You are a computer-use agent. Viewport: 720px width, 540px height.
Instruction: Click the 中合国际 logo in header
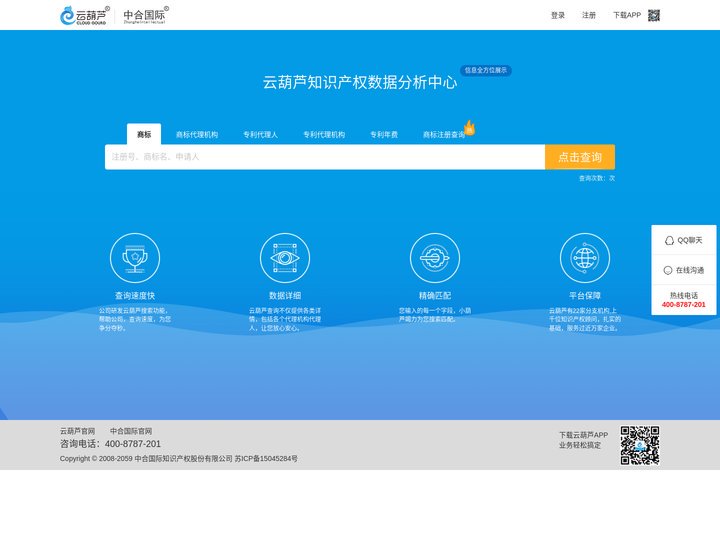tap(145, 15)
